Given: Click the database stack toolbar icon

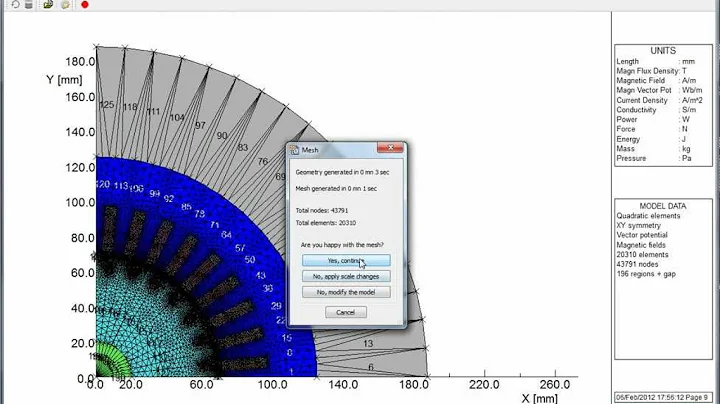Looking at the screenshot, I should tap(29, 5).
